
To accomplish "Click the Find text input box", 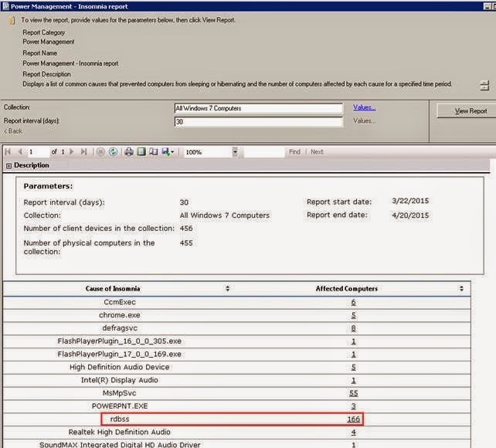I will (x=264, y=152).
